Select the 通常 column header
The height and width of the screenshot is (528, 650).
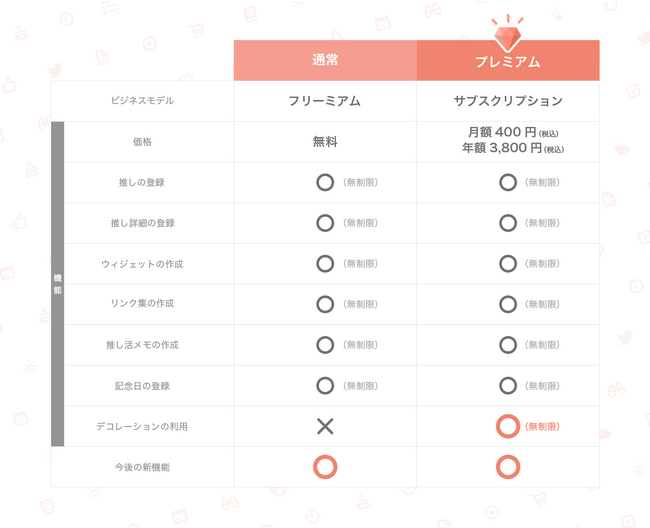click(325, 61)
